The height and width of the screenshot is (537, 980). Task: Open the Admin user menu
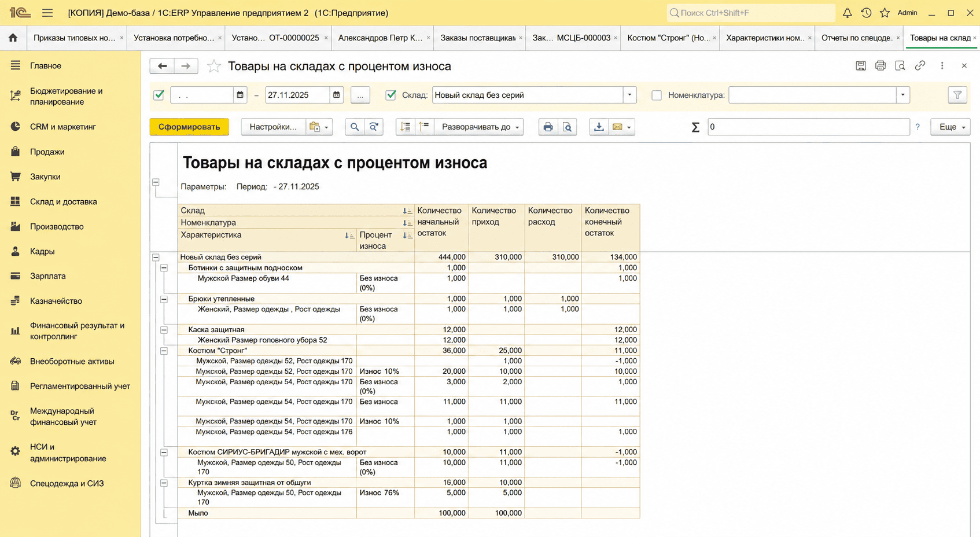point(907,13)
